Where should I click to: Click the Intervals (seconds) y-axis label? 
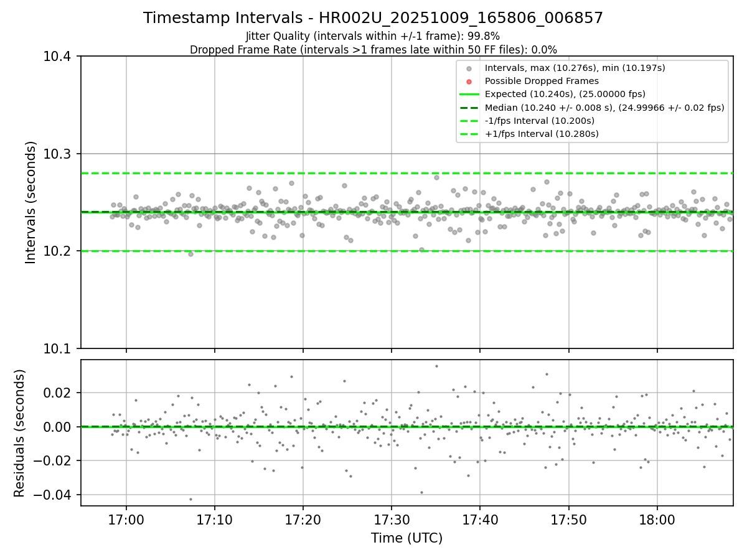click(31, 202)
